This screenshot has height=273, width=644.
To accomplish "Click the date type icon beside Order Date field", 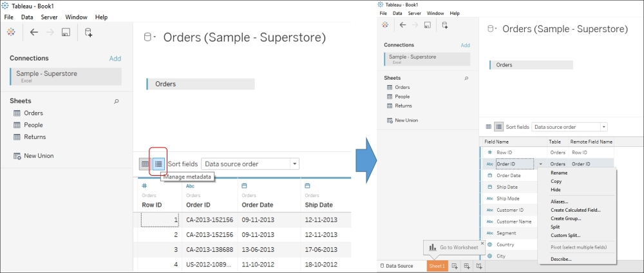I will [489, 175].
